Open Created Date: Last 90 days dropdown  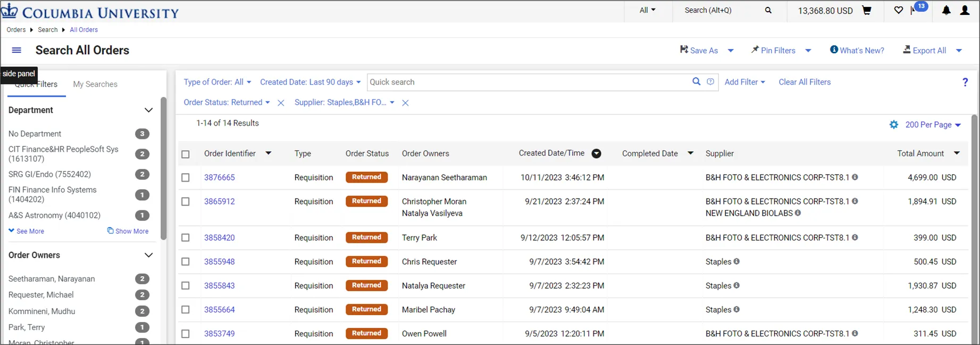click(x=311, y=82)
